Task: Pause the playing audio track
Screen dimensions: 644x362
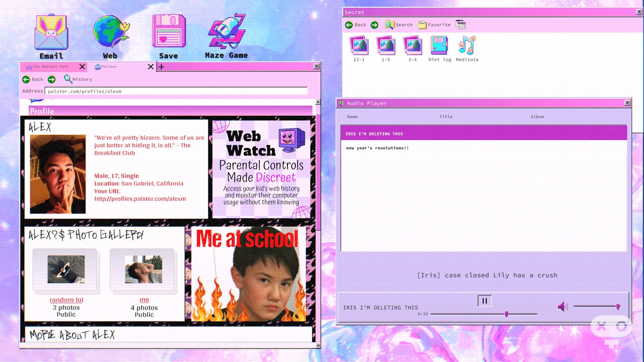Action: point(484,301)
